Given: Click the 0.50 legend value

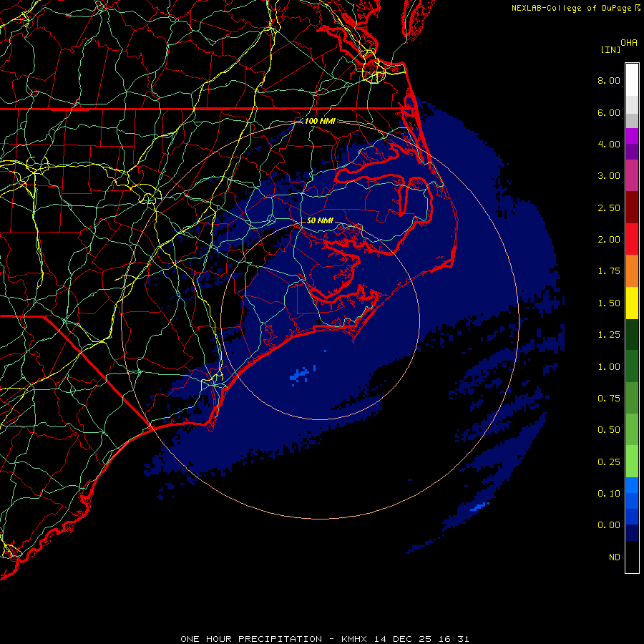Looking at the screenshot, I should (x=609, y=430).
